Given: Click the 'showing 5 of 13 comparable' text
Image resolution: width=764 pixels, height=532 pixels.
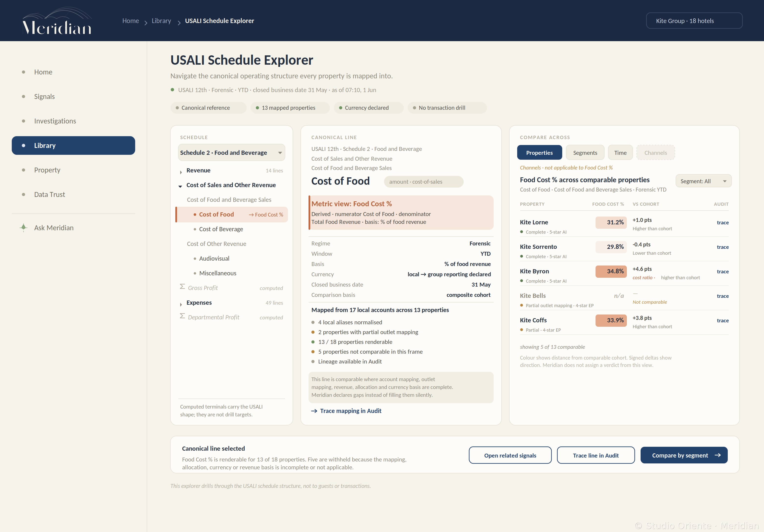Looking at the screenshot, I should (x=552, y=347).
